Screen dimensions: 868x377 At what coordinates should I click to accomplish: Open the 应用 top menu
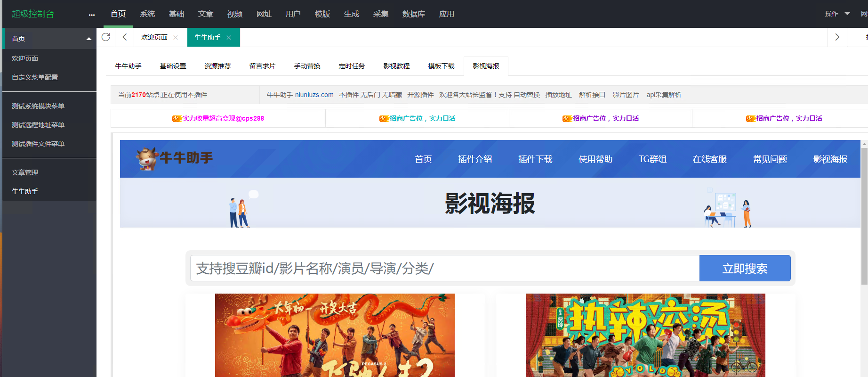coord(447,14)
